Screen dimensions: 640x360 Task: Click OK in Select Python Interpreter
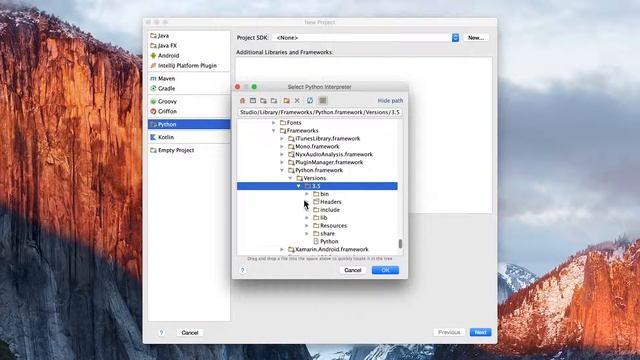385,270
